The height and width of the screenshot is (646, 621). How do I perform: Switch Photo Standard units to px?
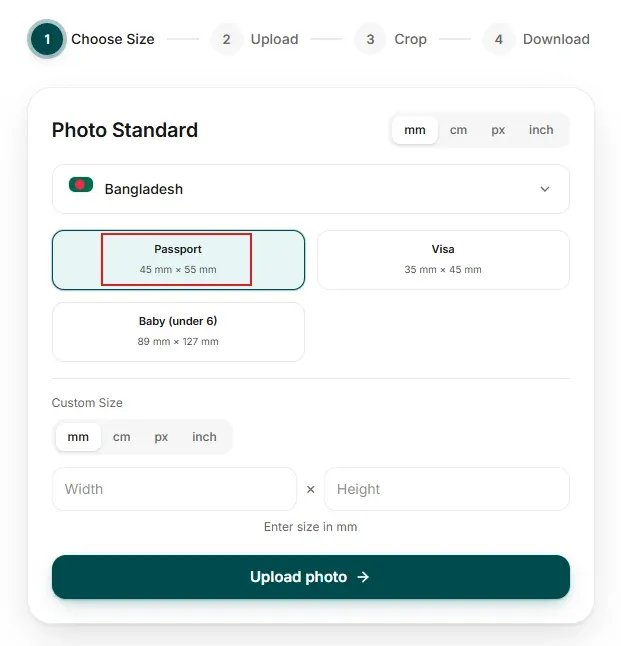(498, 130)
